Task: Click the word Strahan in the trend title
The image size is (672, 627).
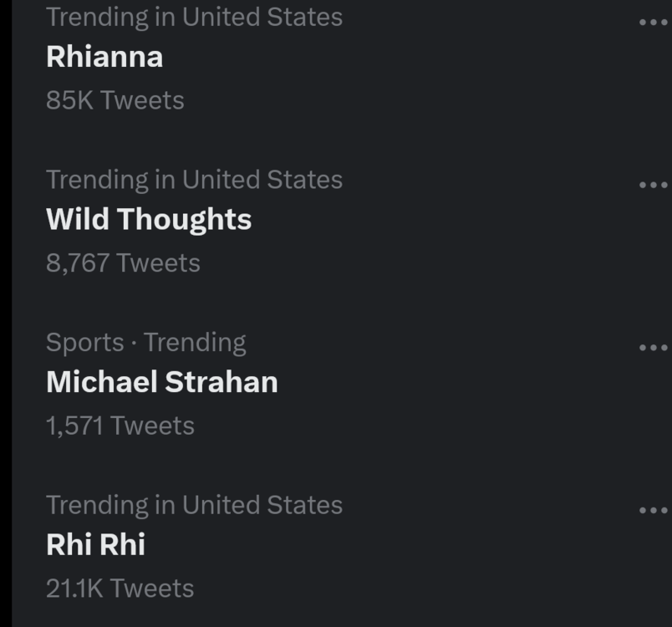Action: pos(221,382)
